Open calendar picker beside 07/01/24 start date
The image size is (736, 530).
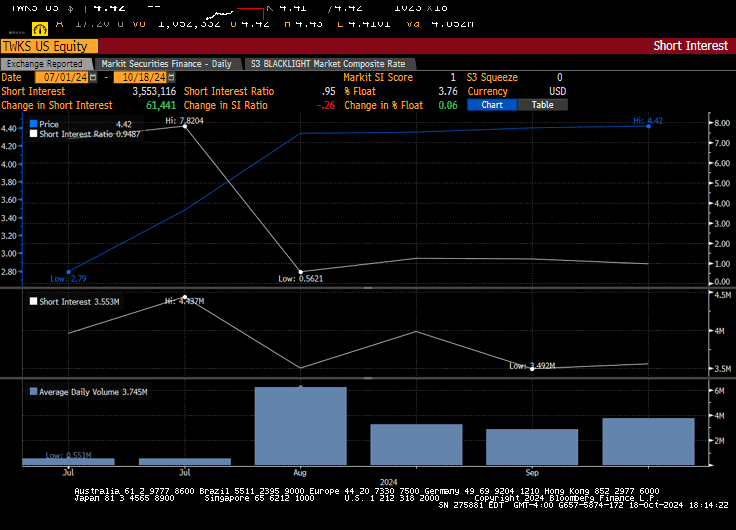(93, 77)
